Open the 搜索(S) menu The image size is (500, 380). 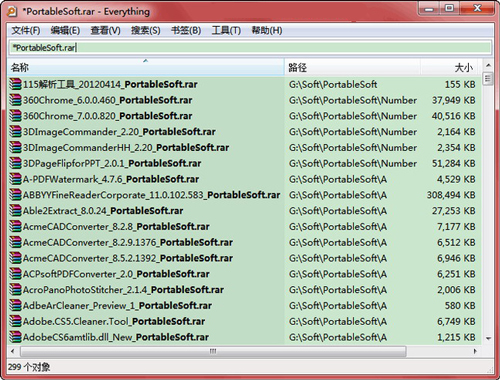(146, 31)
